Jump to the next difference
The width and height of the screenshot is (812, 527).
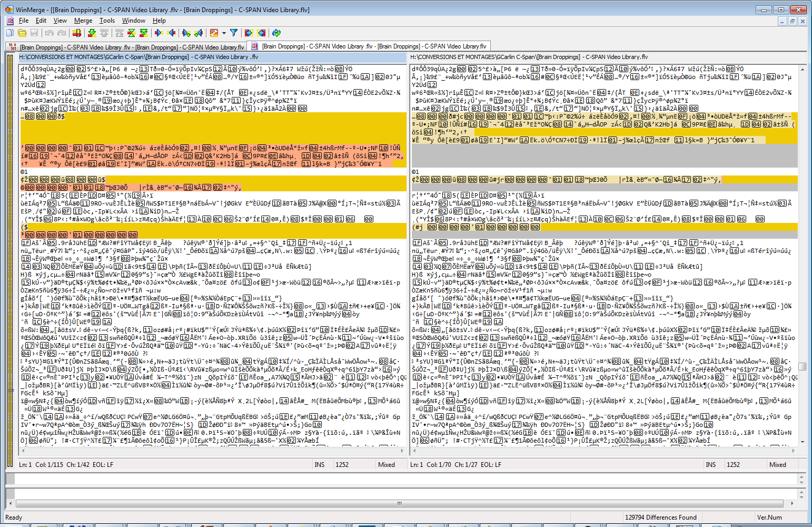(92, 33)
